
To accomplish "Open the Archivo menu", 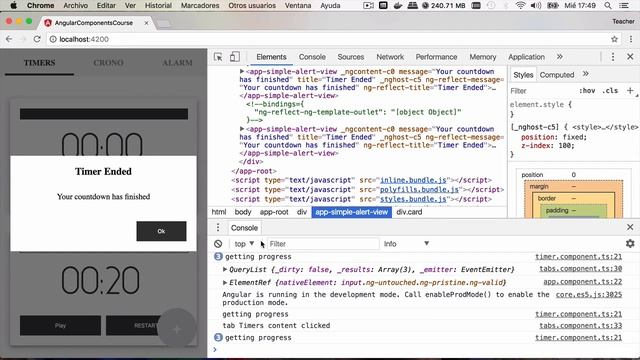I will [x=76, y=5].
